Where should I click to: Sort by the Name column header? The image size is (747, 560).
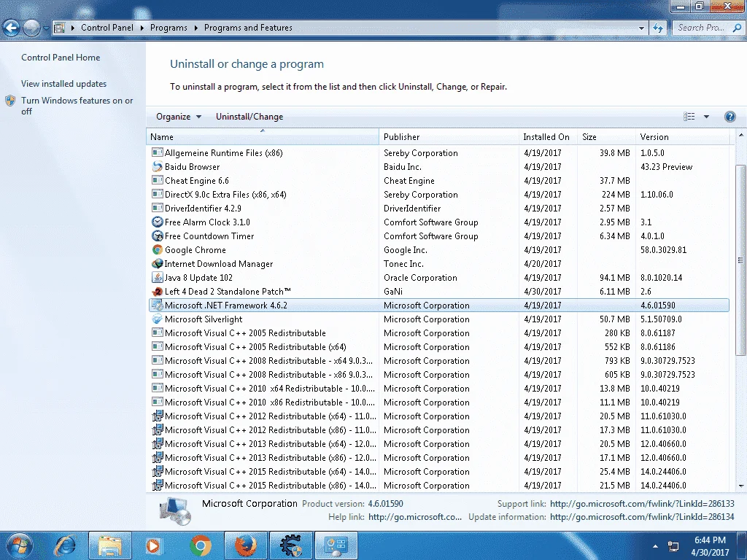[263, 136]
